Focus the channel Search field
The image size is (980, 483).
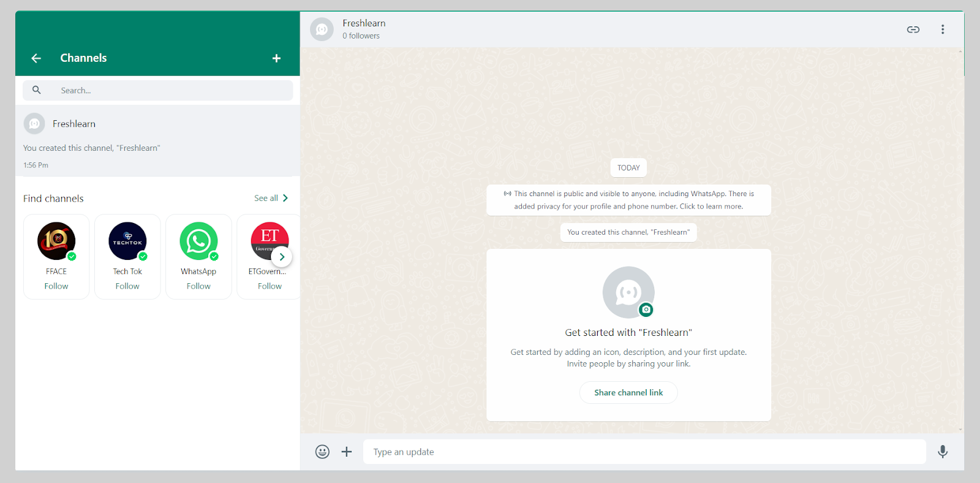click(158, 90)
